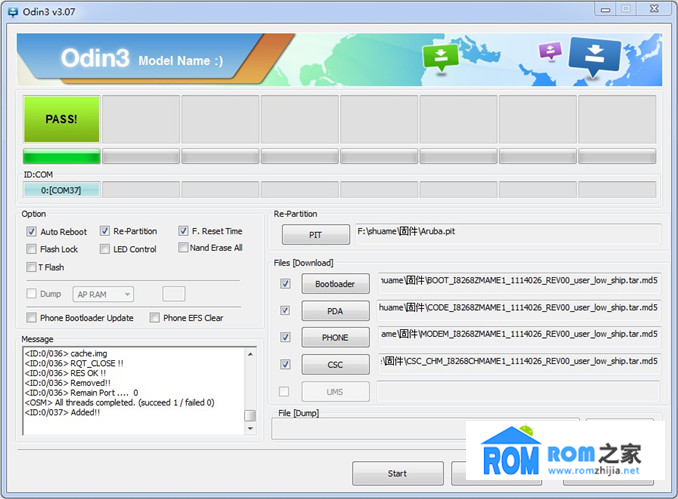Click the Odin app icon in title bar

[x=11, y=9]
